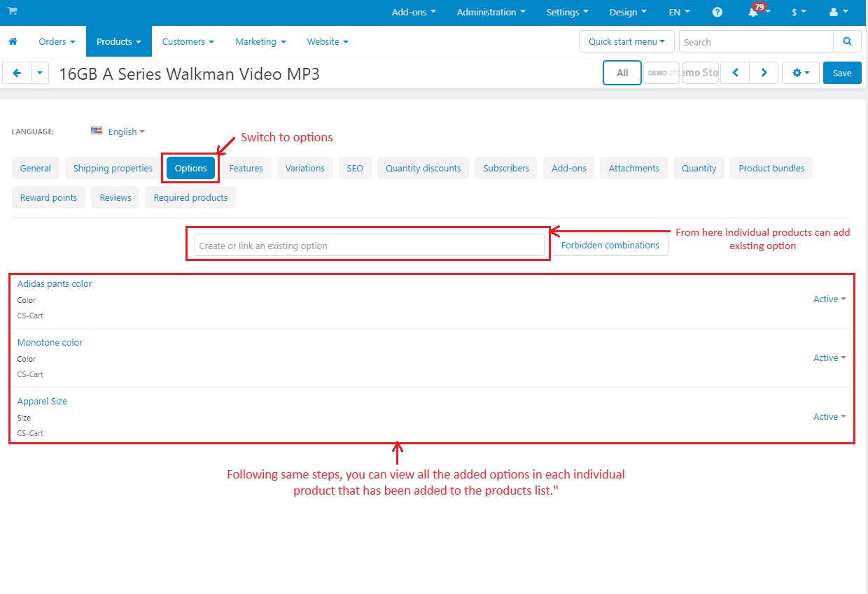Open the Add-ons top menu
The height and width of the screenshot is (594, 868).
(414, 12)
